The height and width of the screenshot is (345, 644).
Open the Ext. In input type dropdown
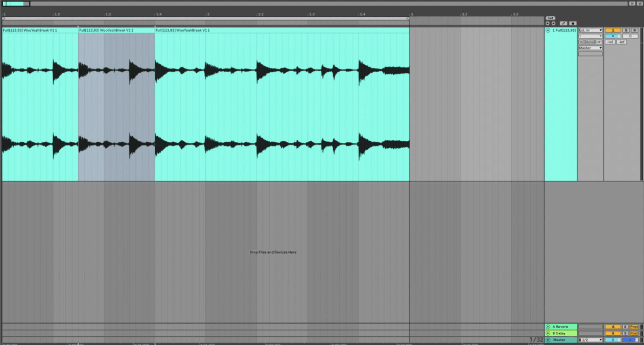590,30
